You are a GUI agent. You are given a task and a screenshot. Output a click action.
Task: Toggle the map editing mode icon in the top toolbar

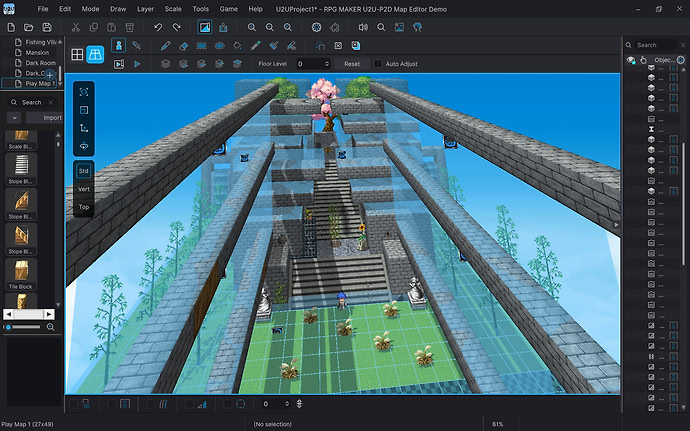(205, 27)
